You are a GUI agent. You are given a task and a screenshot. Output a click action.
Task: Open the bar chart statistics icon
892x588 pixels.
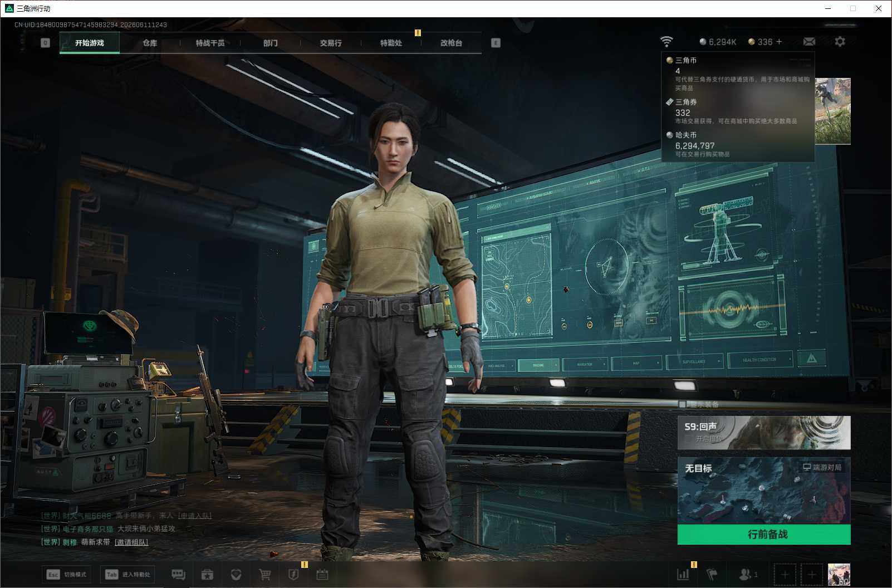point(683,574)
